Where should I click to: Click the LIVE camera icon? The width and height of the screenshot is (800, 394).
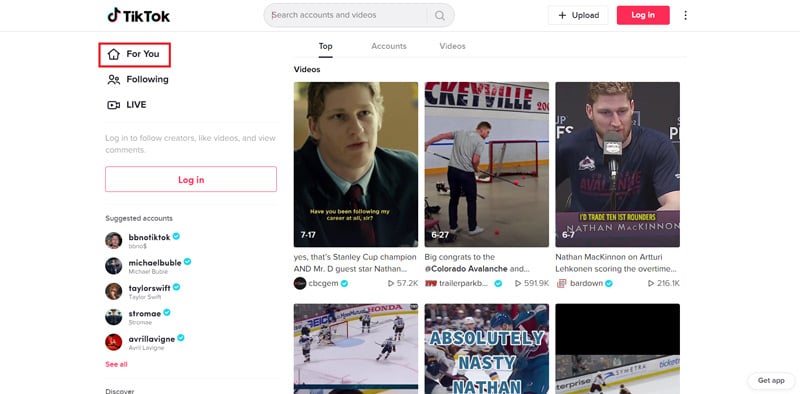tap(113, 105)
